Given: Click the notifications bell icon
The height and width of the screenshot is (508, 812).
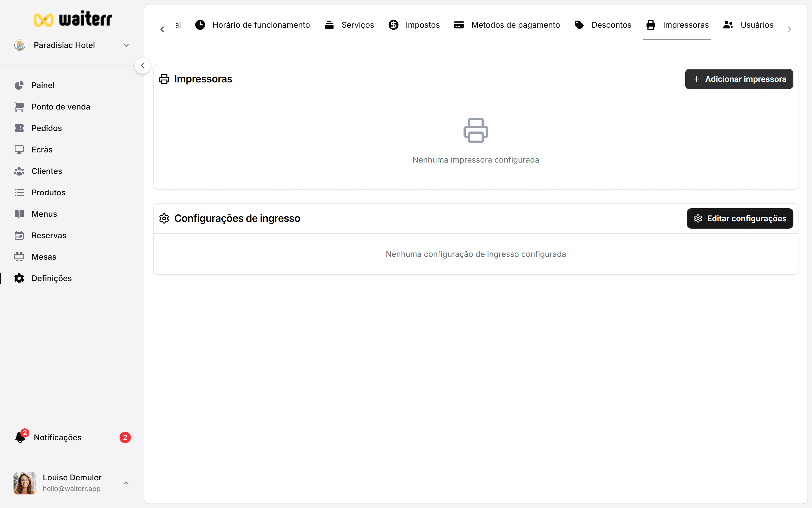Looking at the screenshot, I should [x=21, y=437].
